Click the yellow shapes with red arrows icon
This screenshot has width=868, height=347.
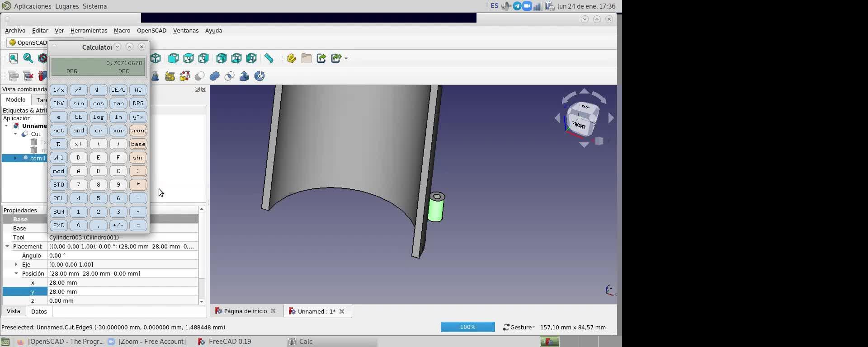(185, 76)
